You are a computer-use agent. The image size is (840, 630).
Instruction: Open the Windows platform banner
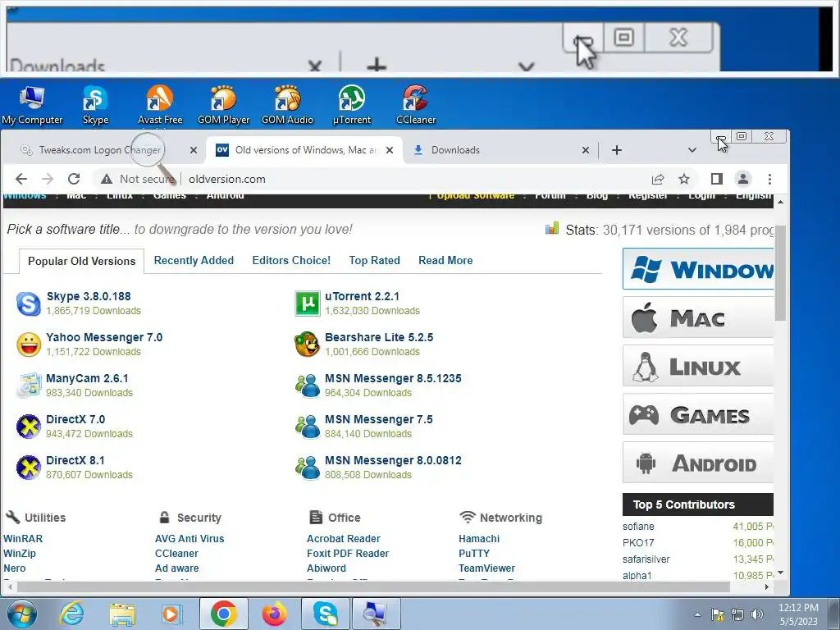pyautogui.click(x=698, y=269)
